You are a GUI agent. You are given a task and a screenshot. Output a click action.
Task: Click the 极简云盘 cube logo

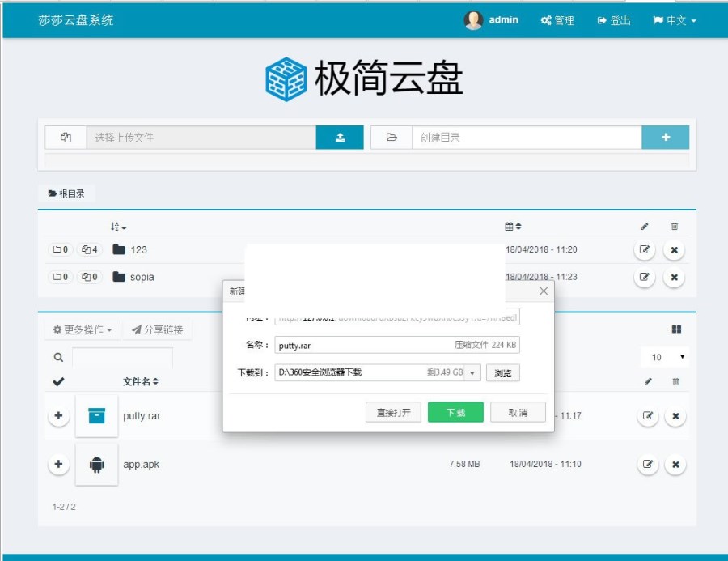coord(286,79)
